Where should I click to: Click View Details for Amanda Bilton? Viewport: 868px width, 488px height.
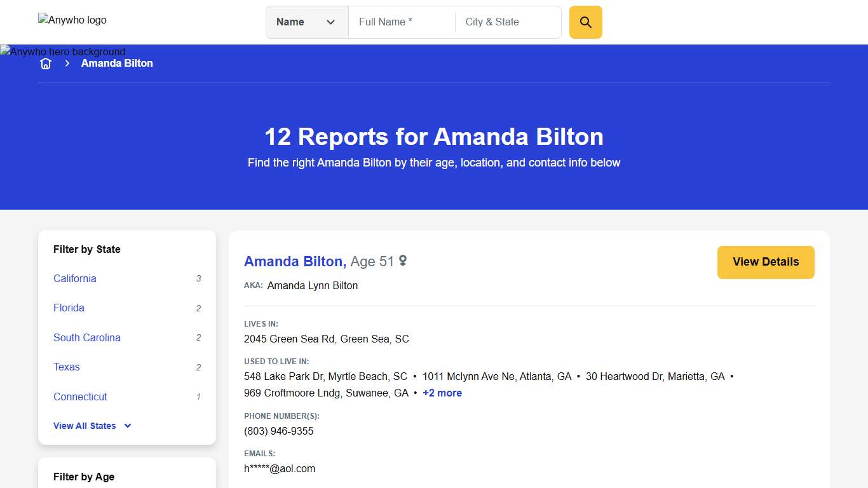pyautogui.click(x=766, y=262)
